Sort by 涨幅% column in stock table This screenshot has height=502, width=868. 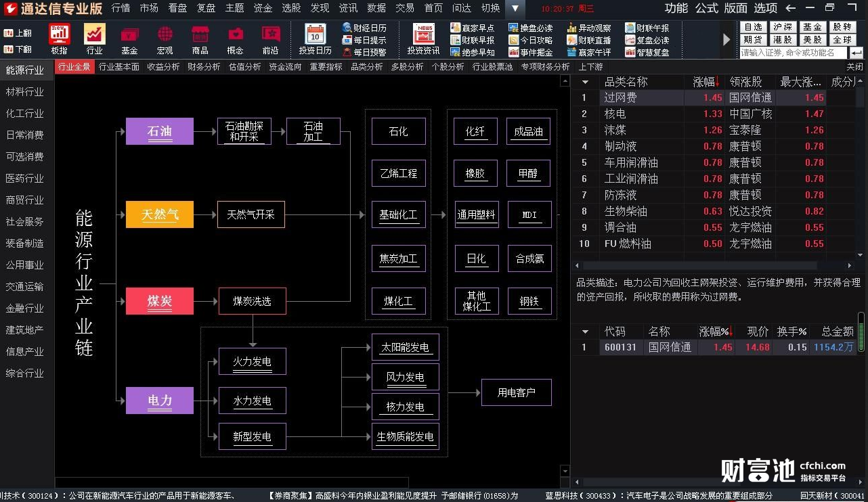716,332
